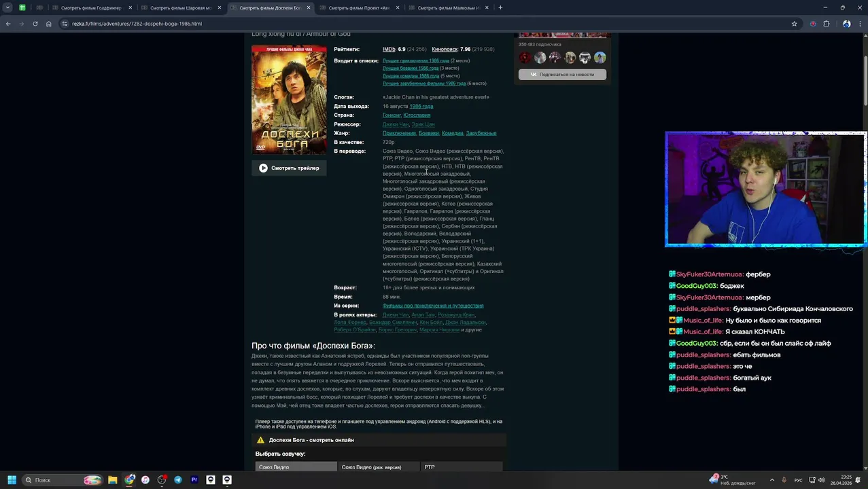Switch to the Шаровая молния film tab
Image resolution: width=868 pixels, height=489 pixels.
180,7
